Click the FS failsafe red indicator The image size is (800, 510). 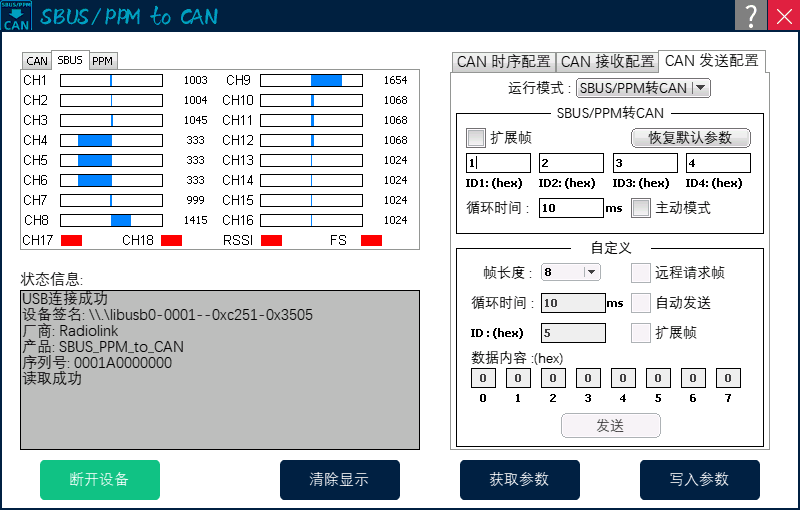(371, 240)
